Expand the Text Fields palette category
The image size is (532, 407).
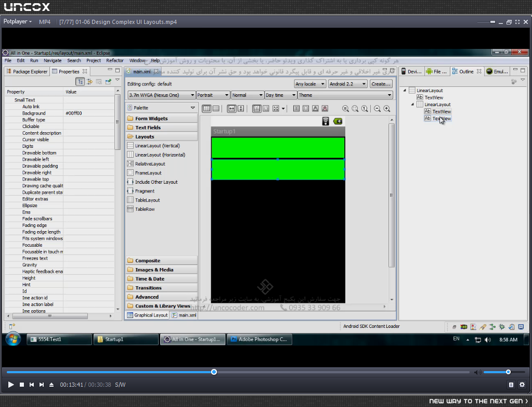[x=162, y=128]
